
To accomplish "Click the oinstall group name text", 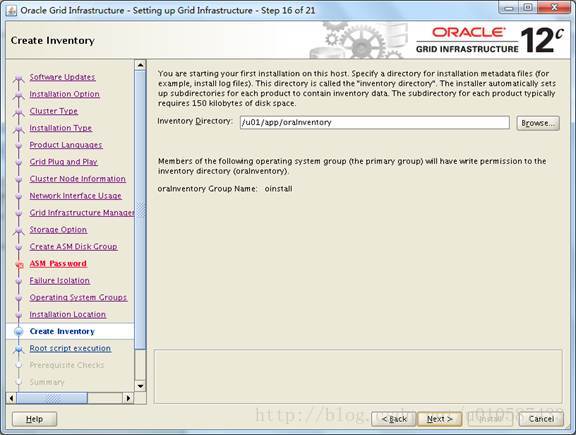I will pos(278,189).
